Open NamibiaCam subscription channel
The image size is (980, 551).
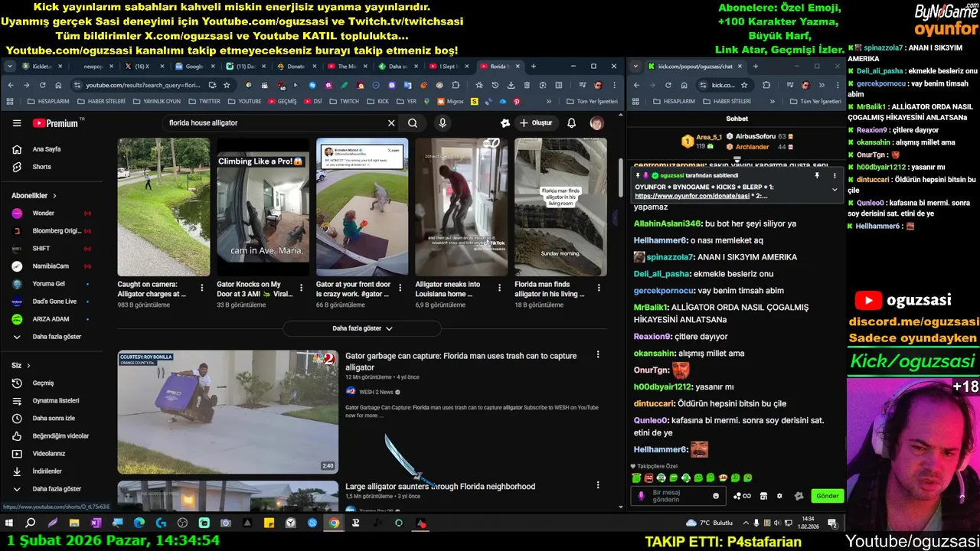pos(52,266)
